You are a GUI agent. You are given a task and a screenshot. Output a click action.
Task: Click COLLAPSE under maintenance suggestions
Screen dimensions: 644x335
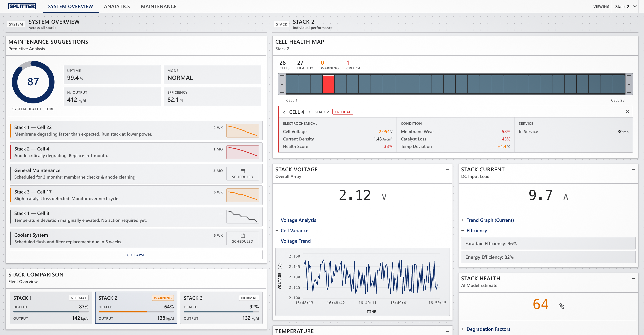(136, 255)
